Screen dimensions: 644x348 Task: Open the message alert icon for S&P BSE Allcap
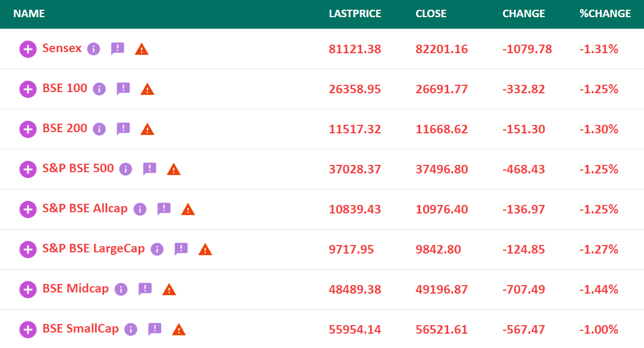click(164, 209)
